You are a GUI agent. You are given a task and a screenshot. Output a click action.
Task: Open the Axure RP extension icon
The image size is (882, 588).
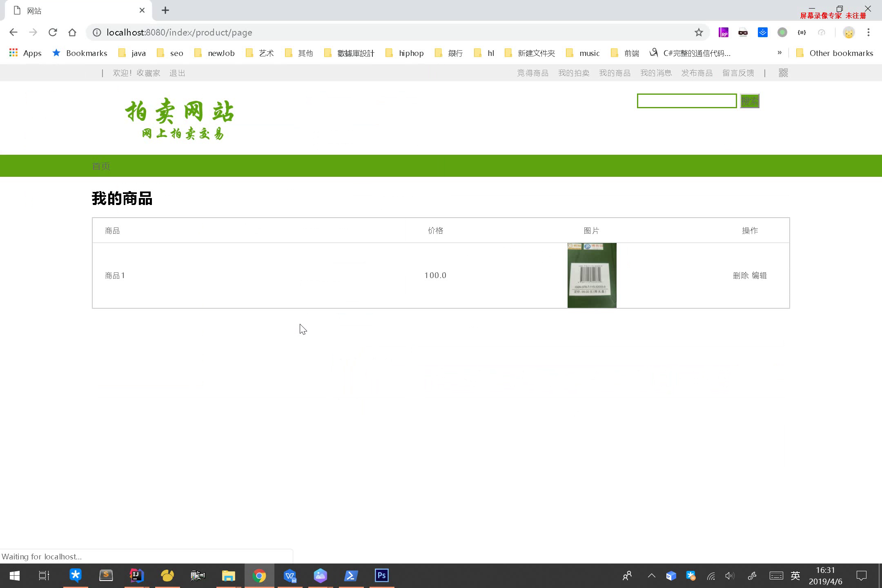[x=723, y=32]
